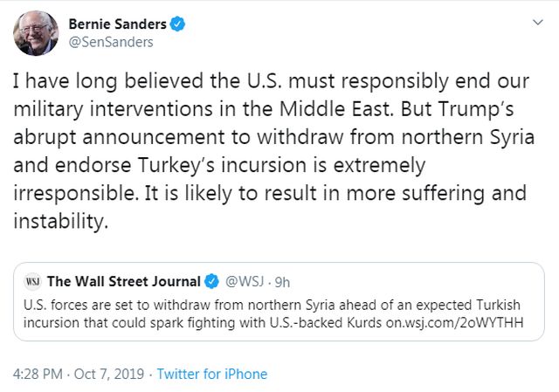The width and height of the screenshot is (559, 392).
Task: Open The Wall Street Journal profile name
Action: pyautogui.click(x=123, y=281)
